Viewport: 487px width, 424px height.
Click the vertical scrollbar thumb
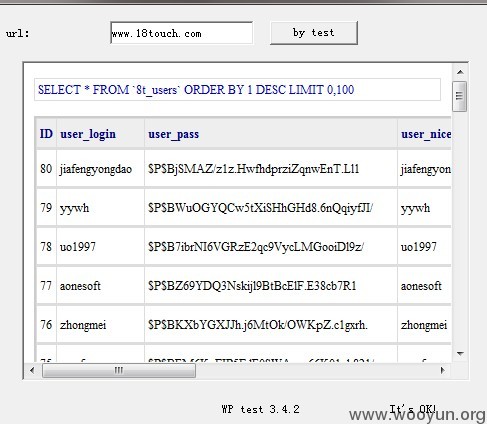[460, 96]
